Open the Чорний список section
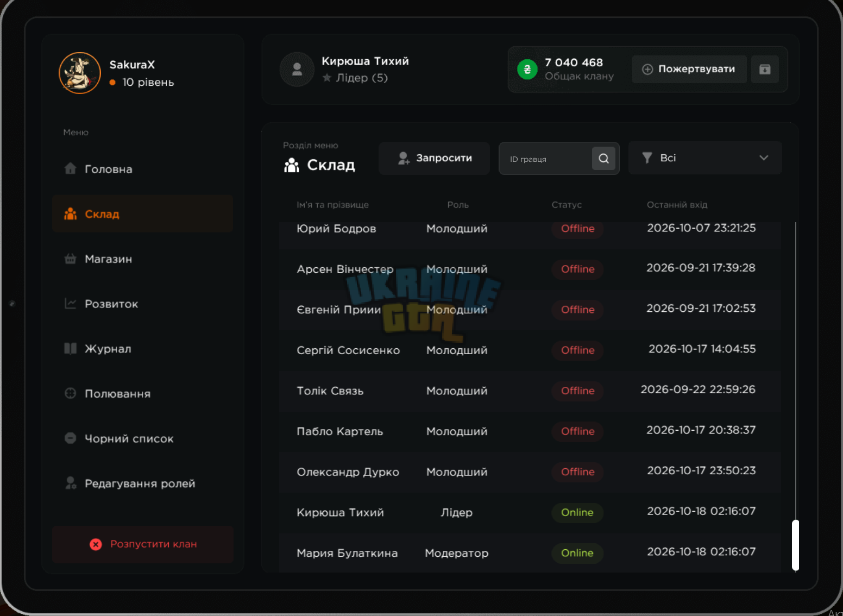The width and height of the screenshot is (843, 616). click(142, 438)
